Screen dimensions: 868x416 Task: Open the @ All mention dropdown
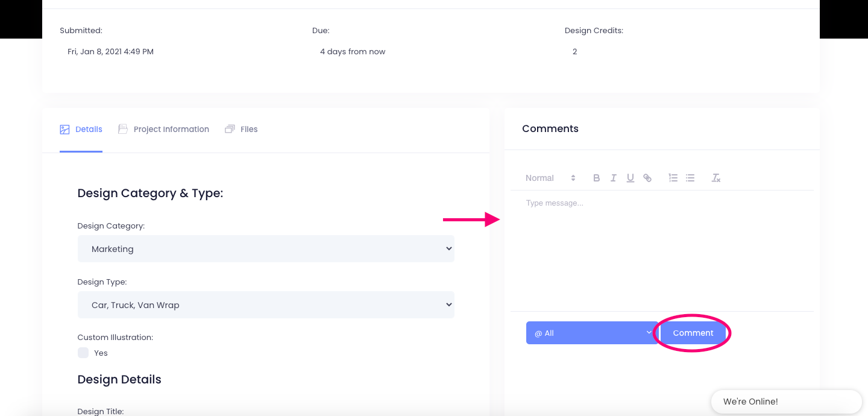point(592,333)
